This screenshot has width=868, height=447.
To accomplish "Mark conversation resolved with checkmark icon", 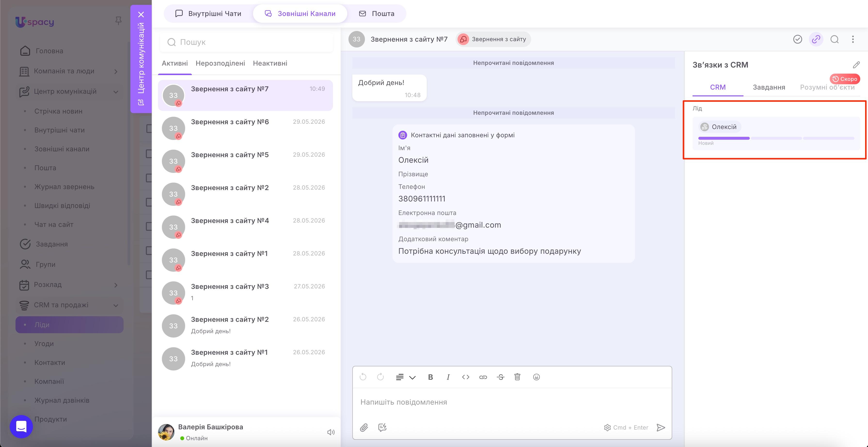I will 797,39.
